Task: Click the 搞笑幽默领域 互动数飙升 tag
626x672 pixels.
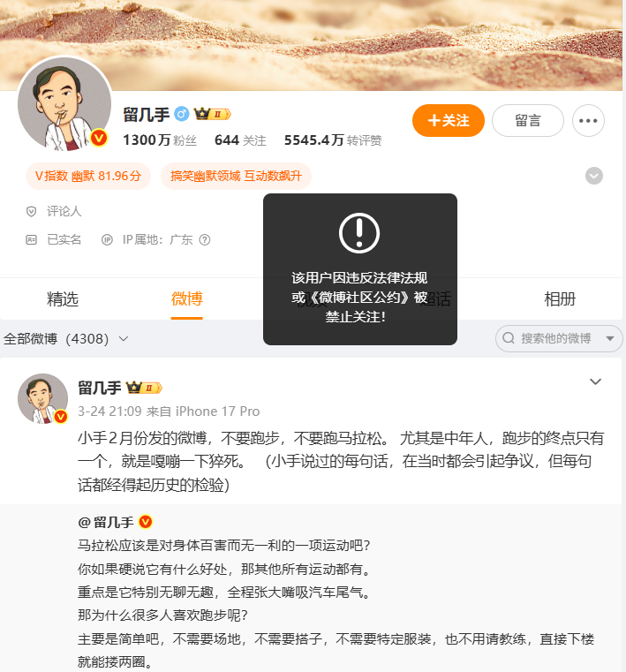Action: click(236, 176)
